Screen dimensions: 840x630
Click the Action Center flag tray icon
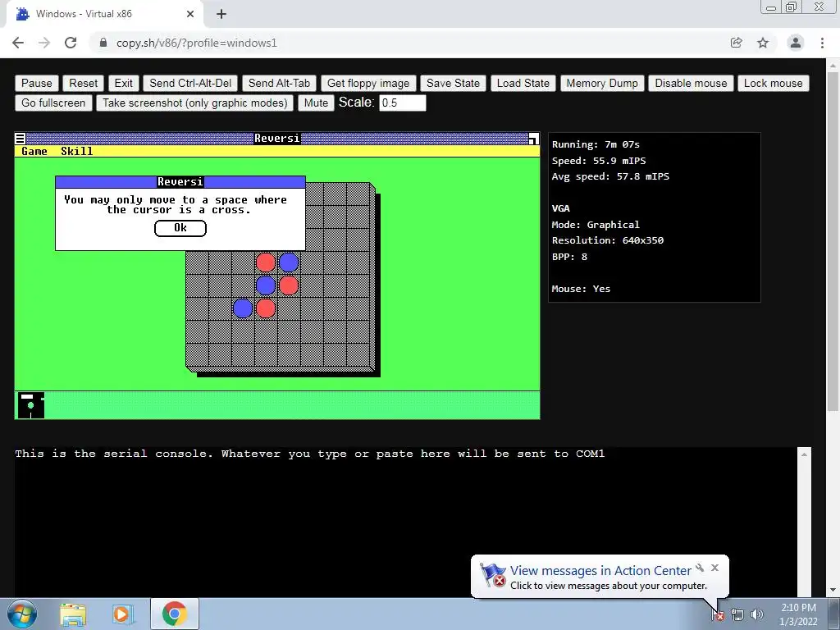pyautogui.click(x=718, y=614)
